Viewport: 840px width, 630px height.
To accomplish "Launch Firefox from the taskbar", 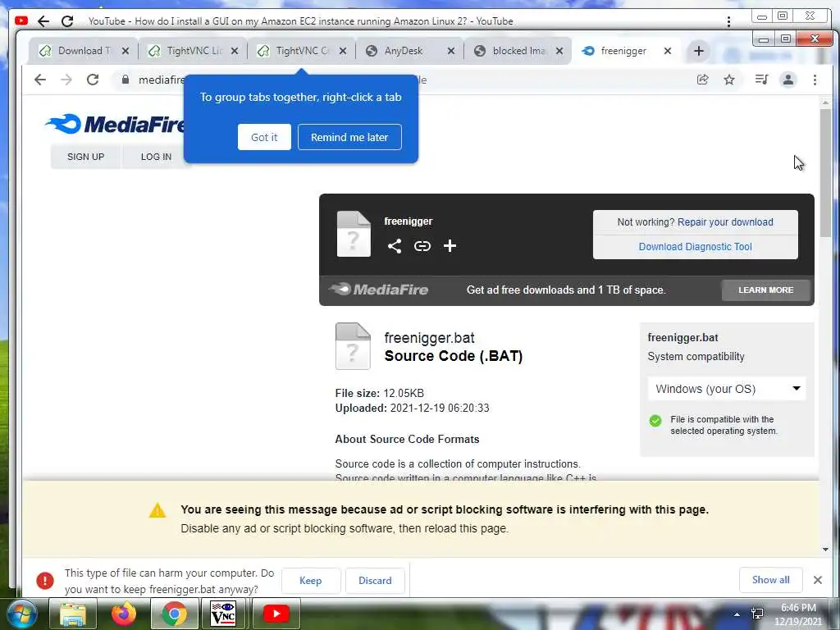I will tap(124, 614).
